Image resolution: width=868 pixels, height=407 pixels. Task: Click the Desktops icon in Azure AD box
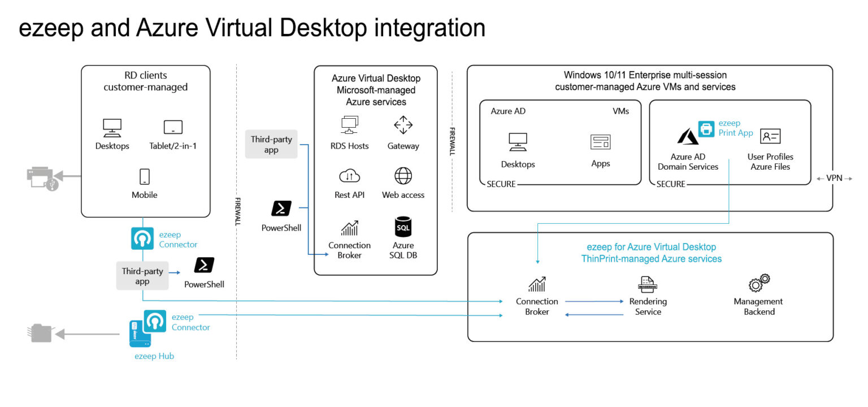[x=518, y=142]
